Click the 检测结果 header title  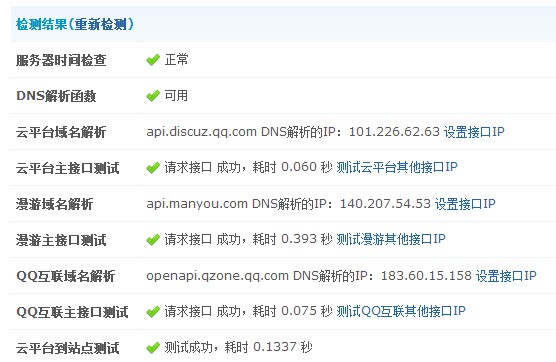41,24
